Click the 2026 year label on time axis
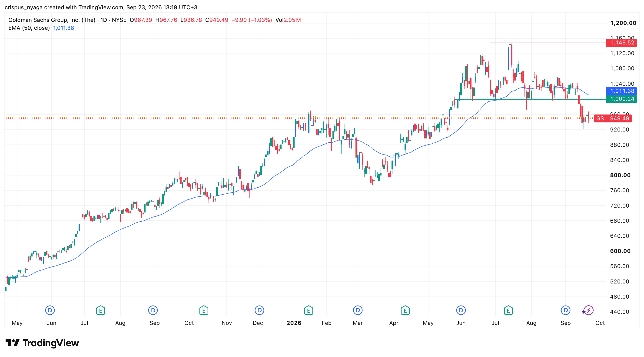 coord(294,323)
